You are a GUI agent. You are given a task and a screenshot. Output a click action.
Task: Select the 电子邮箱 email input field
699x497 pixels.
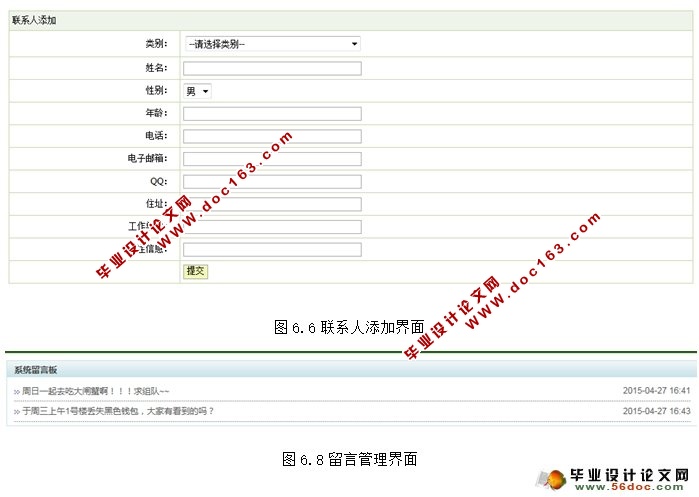(272, 159)
